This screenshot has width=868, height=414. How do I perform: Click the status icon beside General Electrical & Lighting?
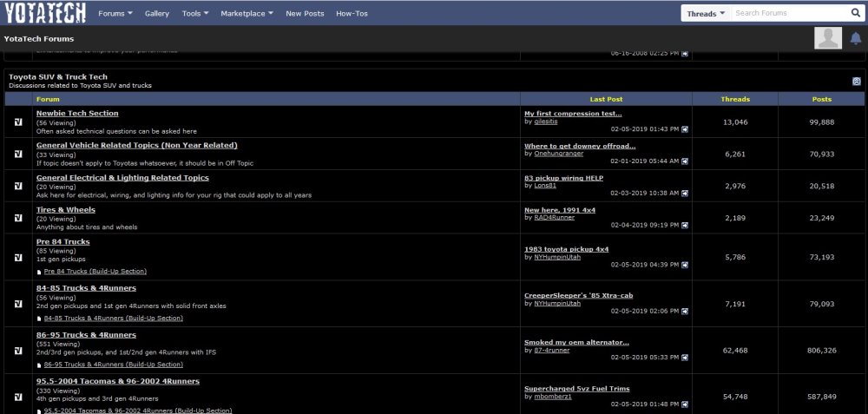[x=18, y=186]
